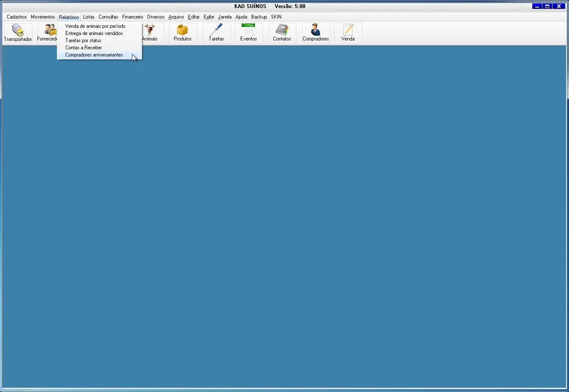Choose Entrega de animais vendidos

click(x=94, y=33)
